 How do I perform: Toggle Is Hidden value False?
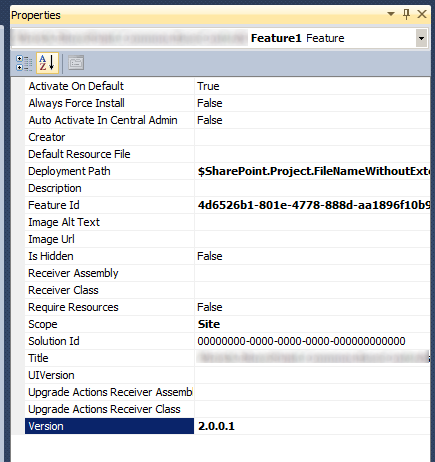point(210,256)
